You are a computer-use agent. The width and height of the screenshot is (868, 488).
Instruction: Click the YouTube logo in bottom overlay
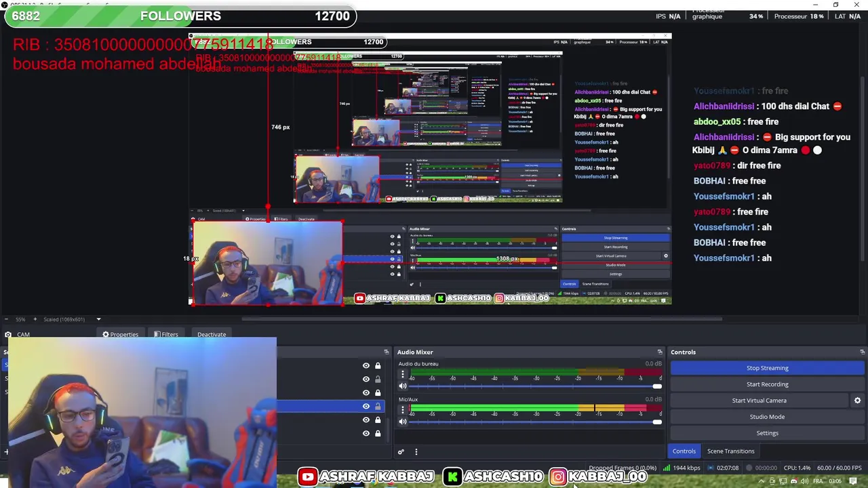pyautogui.click(x=307, y=477)
